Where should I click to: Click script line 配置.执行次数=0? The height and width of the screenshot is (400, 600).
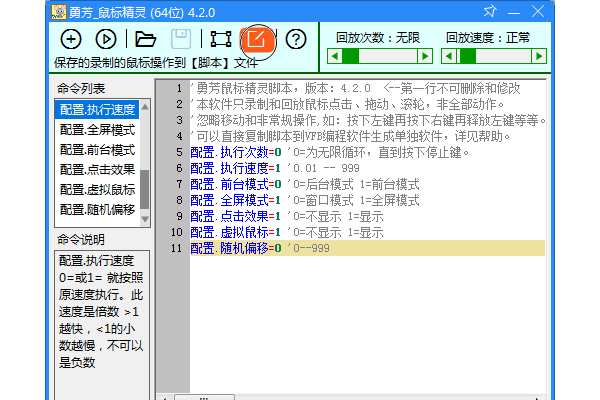(x=330, y=152)
